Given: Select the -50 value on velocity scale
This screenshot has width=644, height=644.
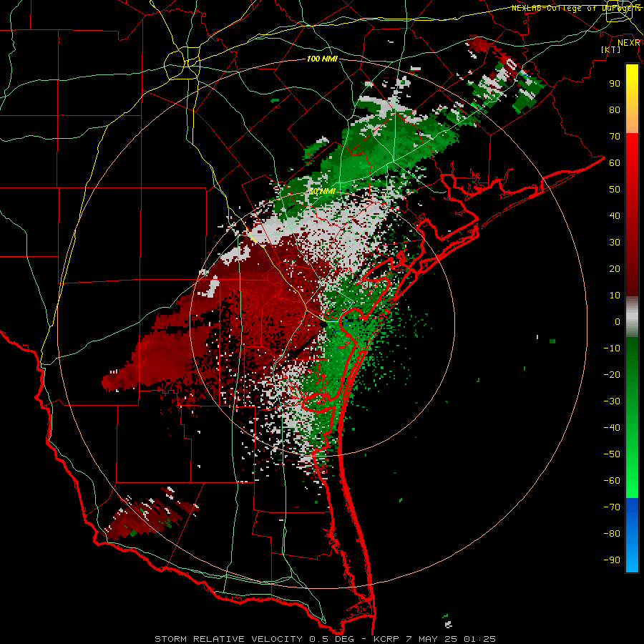Looking at the screenshot, I should pyautogui.click(x=612, y=454).
